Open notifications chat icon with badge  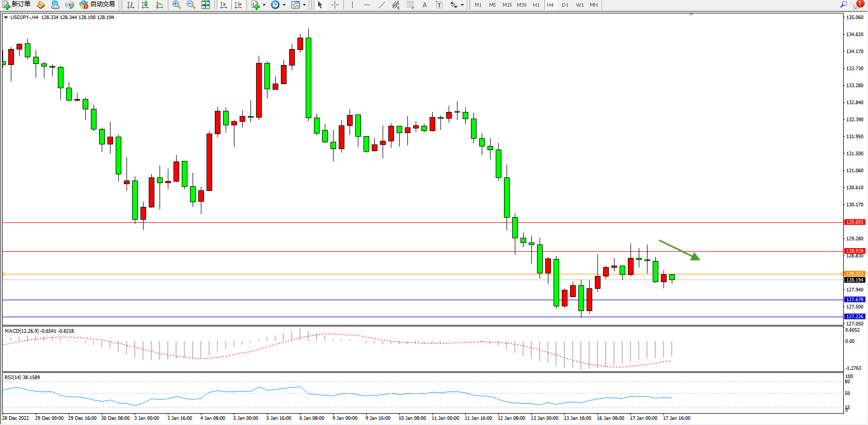[858, 5]
